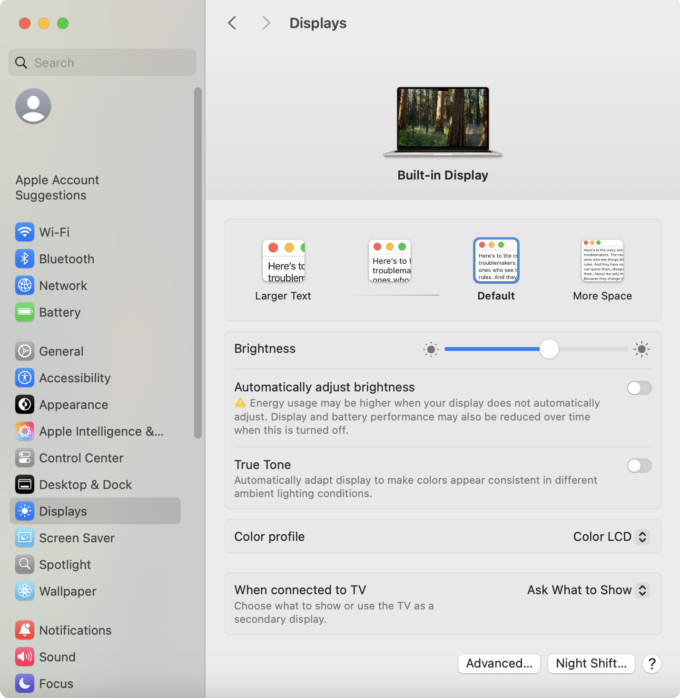This screenshot has height=698, width=680.
Task: Open help with the question mark button
Action: (652, 663)
